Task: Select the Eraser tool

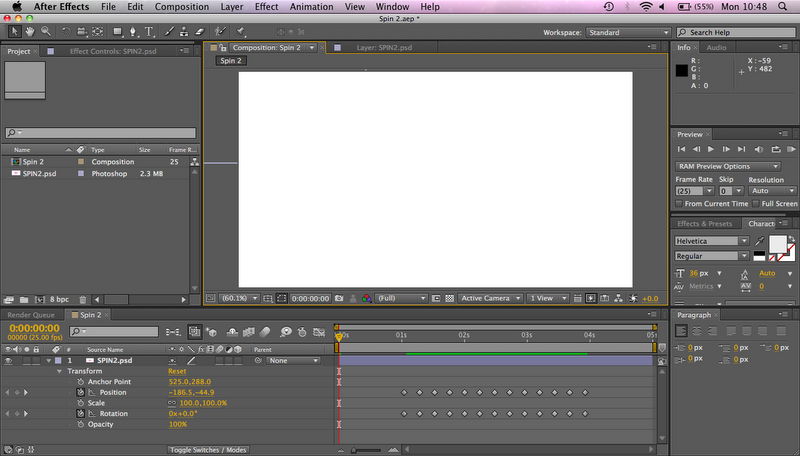Action: tap(199, 32)
